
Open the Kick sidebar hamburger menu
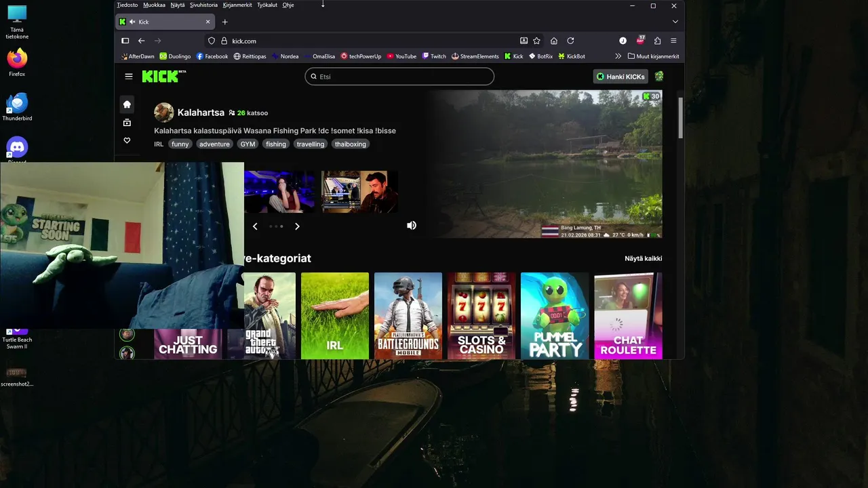point(129,77)
